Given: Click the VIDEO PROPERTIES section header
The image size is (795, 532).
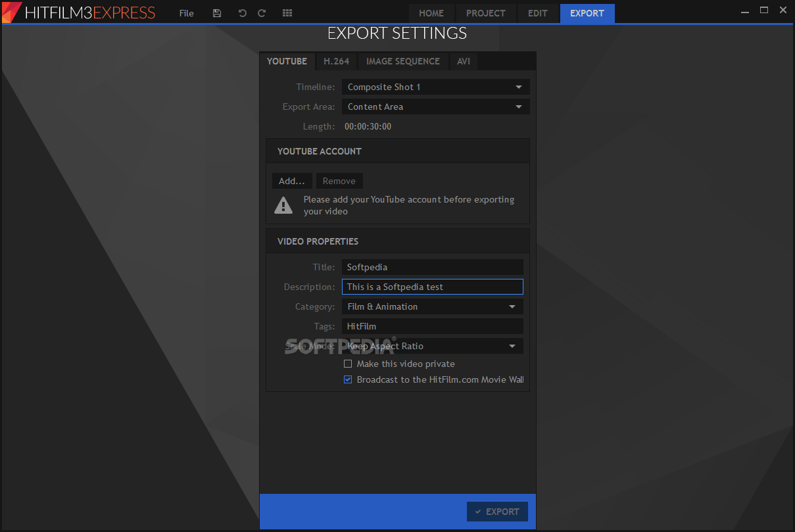Looking at the screenshot, I should pyautogui.click(x=398, y=241).
